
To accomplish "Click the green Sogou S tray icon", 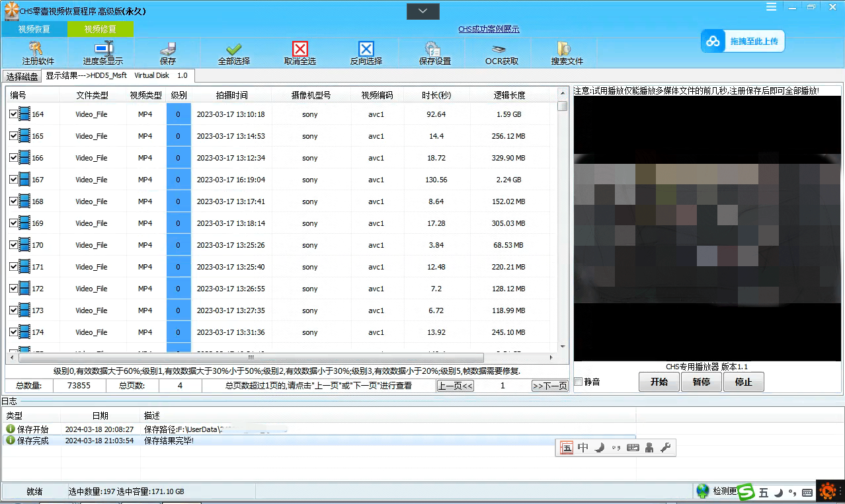I will [x=746, y=491].
